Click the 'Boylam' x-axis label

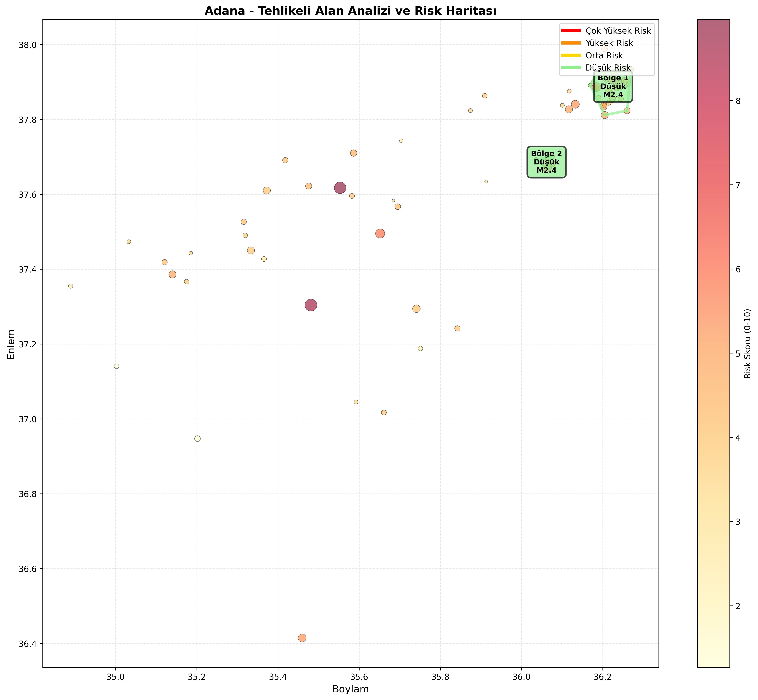[x=350, y=689]
